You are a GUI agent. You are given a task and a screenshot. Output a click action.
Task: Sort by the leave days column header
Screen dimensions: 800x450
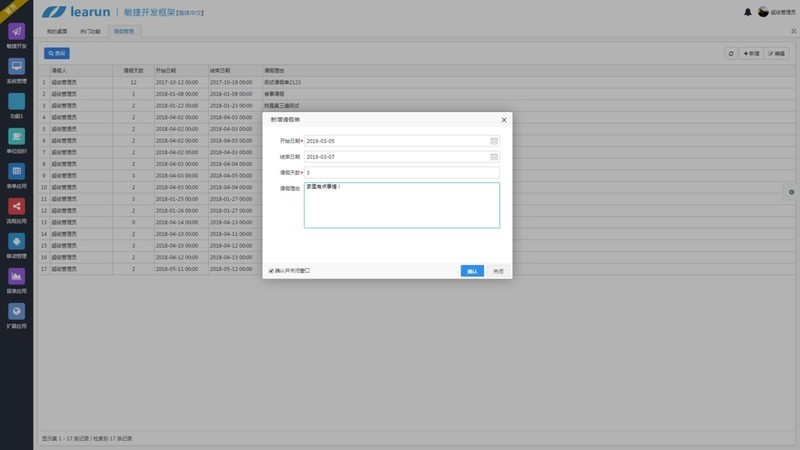point(133,70)
